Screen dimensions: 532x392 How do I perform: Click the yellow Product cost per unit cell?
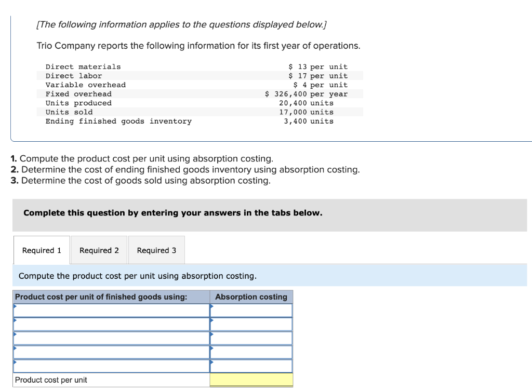251,380
